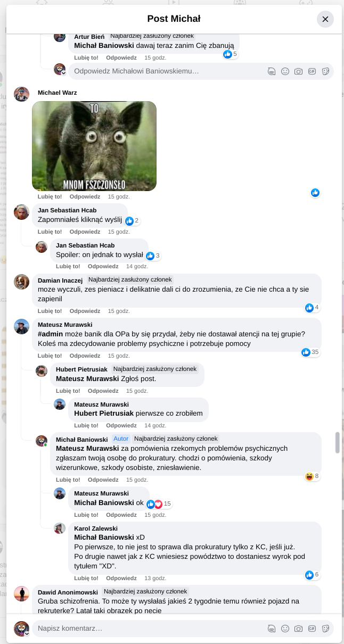Image resolution: width=344 pixels, height=644 pixels.
Task: Open emoji picker in reply to Michał Baniowski field
Action: (x=285, y=71)
